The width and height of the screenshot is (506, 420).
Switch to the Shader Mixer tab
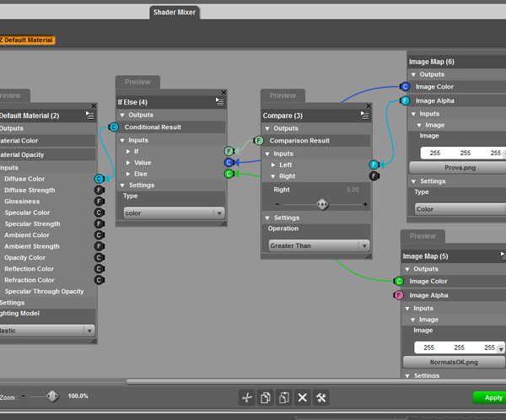click(175, 13)
